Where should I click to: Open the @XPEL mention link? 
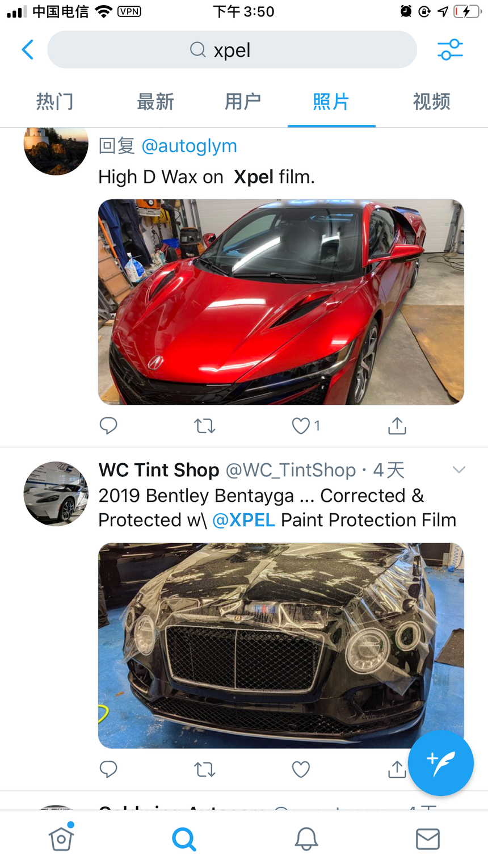[x=243, y=520]
